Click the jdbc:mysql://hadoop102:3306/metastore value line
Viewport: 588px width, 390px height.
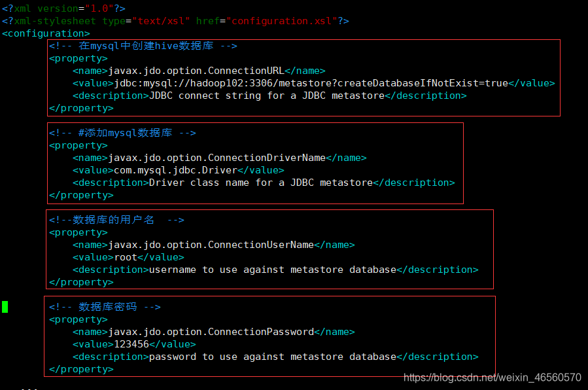pos(314,83)
